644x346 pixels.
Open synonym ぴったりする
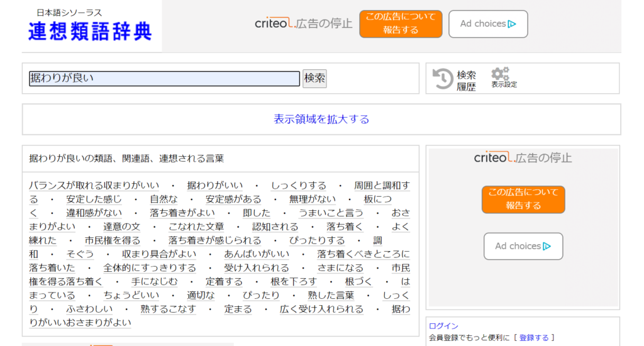coord(317,240)
